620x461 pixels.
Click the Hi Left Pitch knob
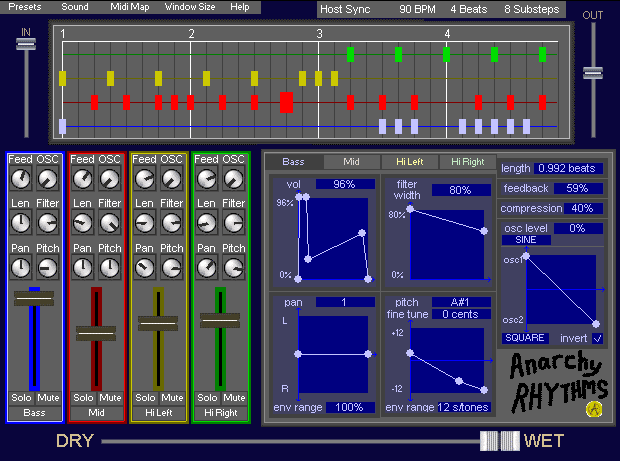coord(172,268)
